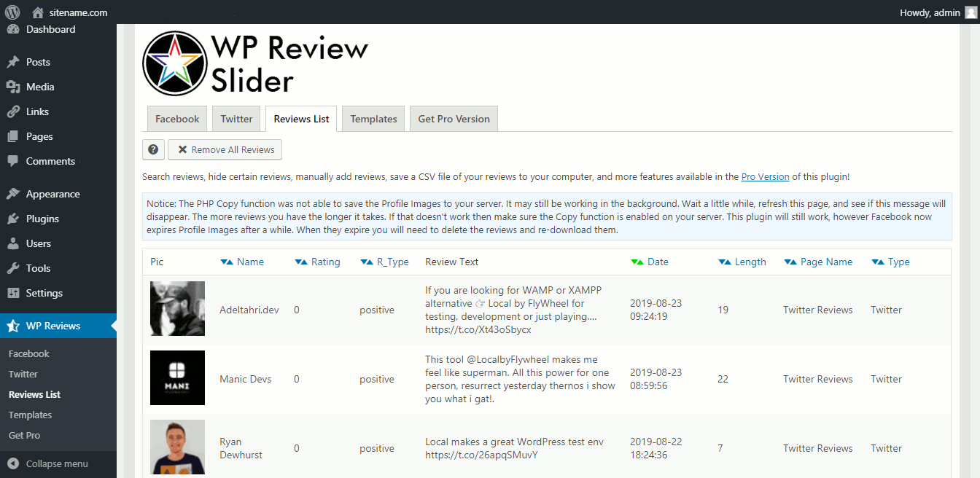Open Dashboard in the sidebar menu
This screenshot has width=980, height=478.
tap(50, 30)
